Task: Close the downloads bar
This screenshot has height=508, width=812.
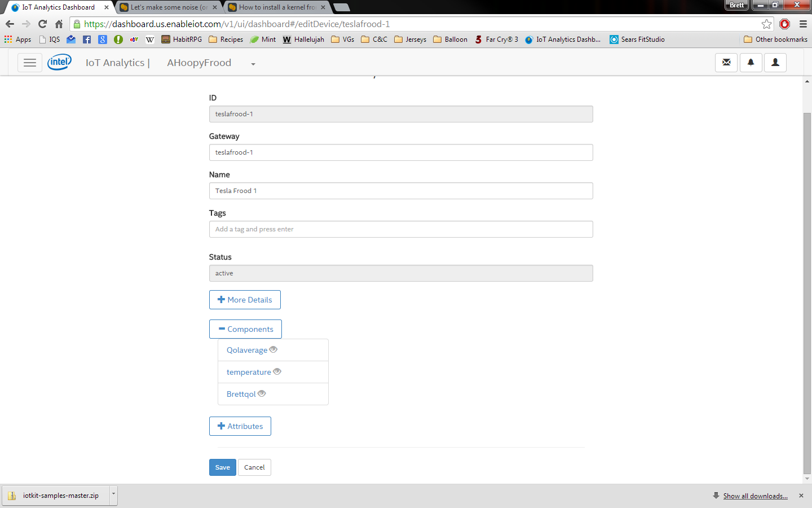Action: (x=801, y=496)
